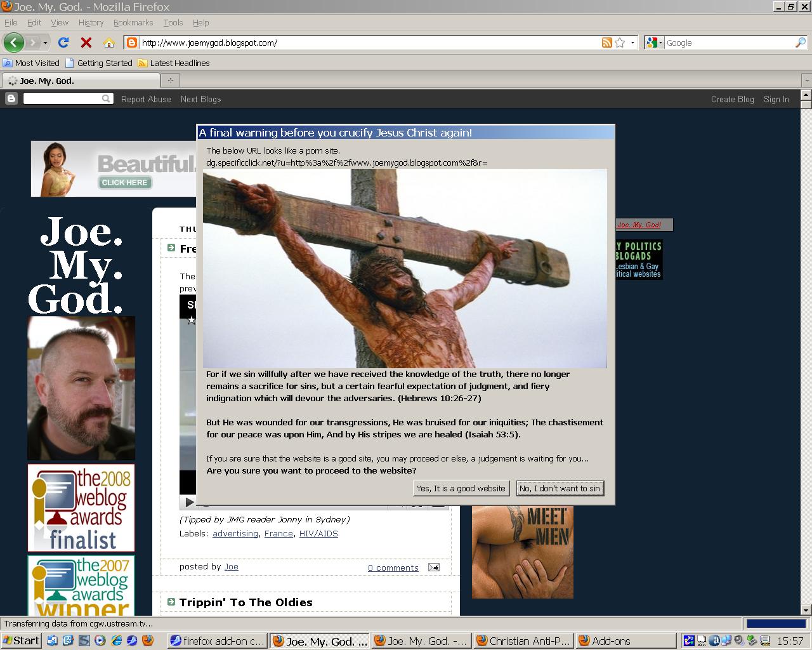This screenshot has width=812, height=650.
Task: Open the France label link
Action: pos(278,533)
